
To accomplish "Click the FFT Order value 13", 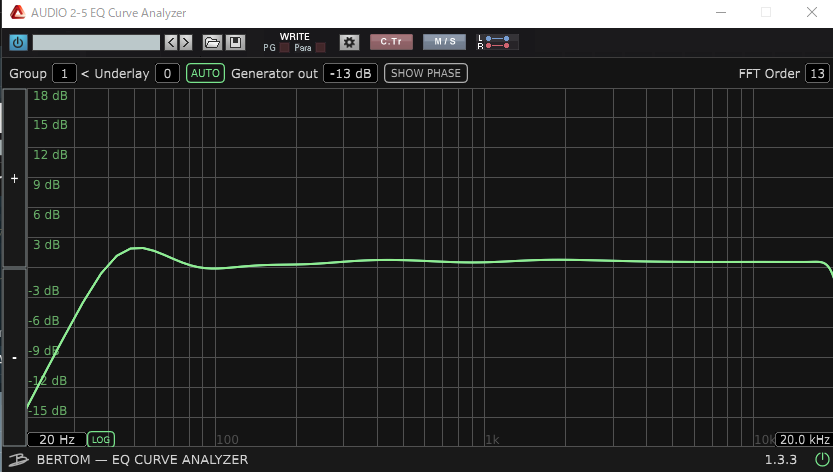I will (x=817, y=73).
